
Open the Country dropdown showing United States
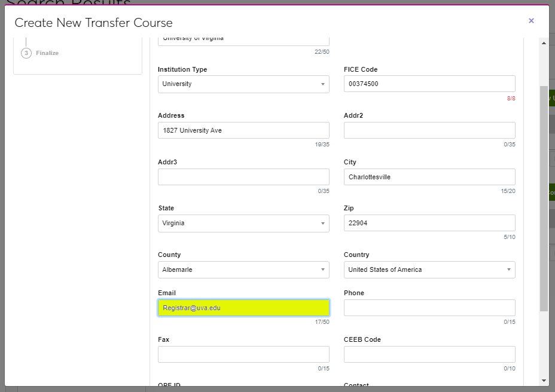tap(429, 269)
